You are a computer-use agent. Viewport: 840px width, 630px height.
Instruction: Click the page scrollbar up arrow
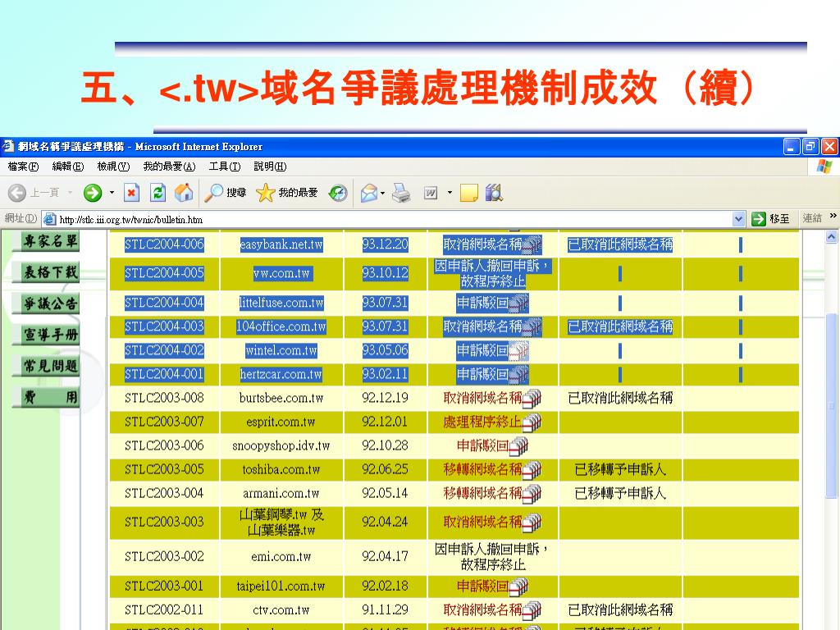832,235
